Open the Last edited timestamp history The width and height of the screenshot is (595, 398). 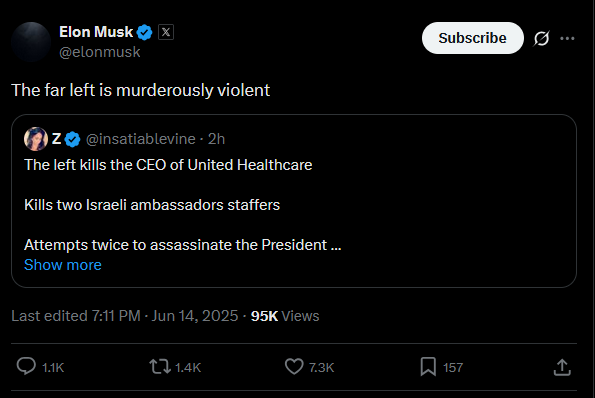point(124,316)
